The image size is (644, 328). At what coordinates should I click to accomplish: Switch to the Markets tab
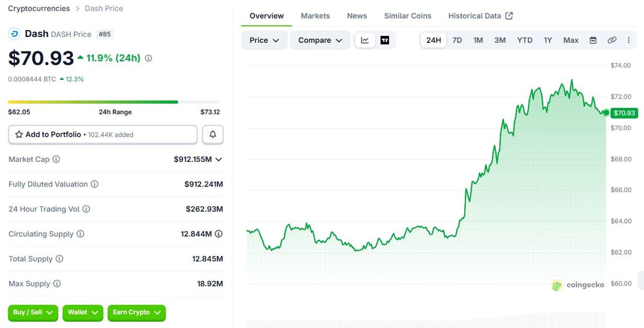click(316, 16)
